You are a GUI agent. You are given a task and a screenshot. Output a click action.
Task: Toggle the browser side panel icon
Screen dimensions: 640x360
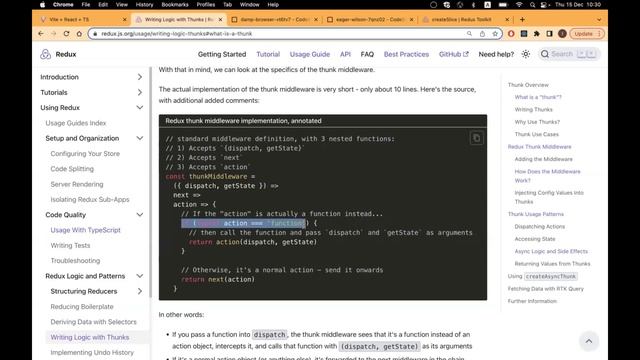(x=549, y=34)
